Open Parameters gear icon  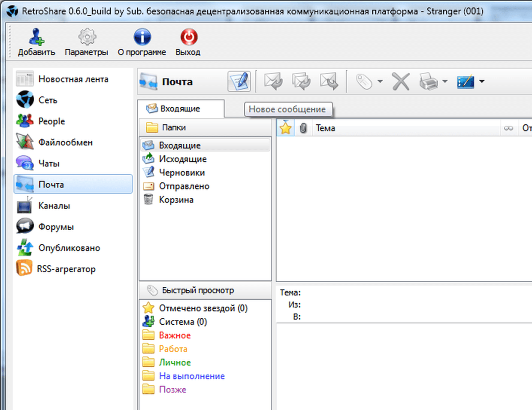(x=87, y=38)
